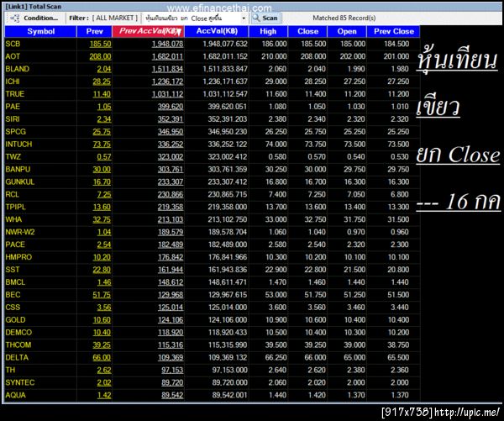
Task: Select the BEC symbol
Action: [13, 295]
